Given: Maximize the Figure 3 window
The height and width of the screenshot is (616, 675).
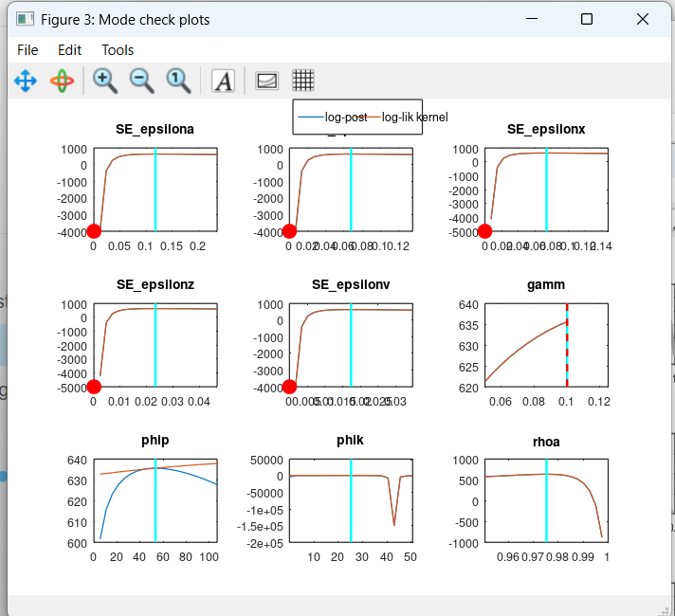Looking at the screenshot, I should coord(586,19).
